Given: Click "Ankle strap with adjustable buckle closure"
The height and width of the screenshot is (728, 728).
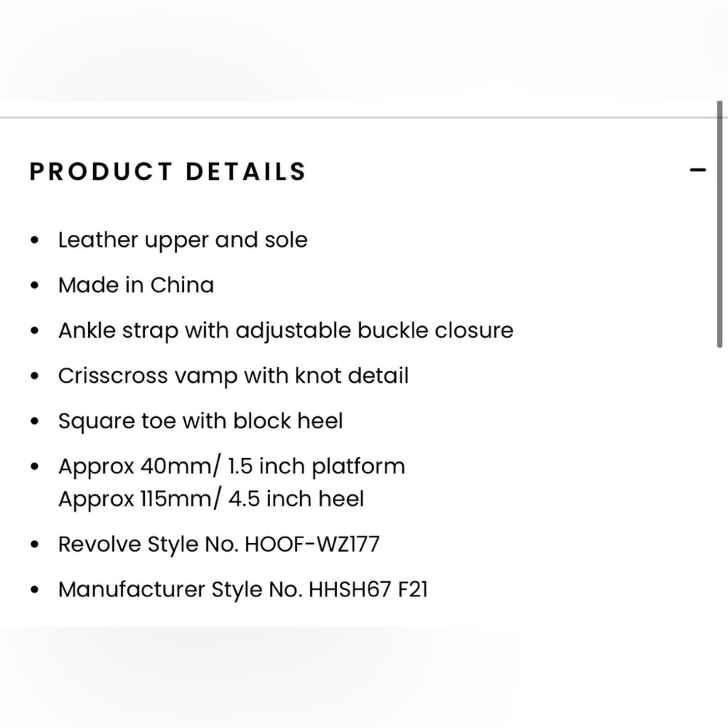Looking at the screenshot, I should 285,330.
